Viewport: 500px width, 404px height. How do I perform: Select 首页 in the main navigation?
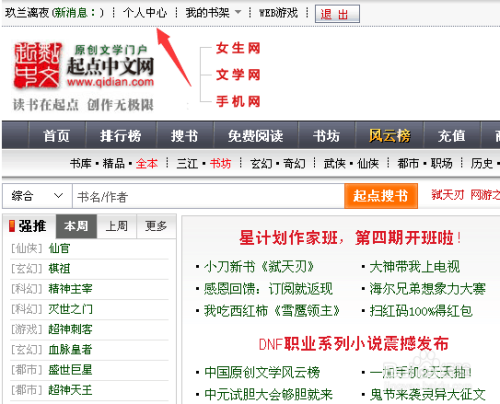pyautogui.click(x=56, y=136)
